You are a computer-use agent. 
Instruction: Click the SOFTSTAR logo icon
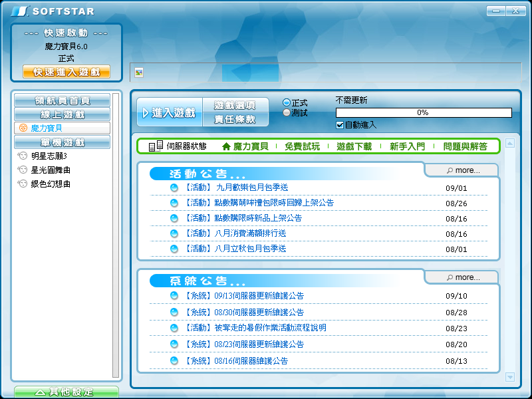[x=20, y=11]
